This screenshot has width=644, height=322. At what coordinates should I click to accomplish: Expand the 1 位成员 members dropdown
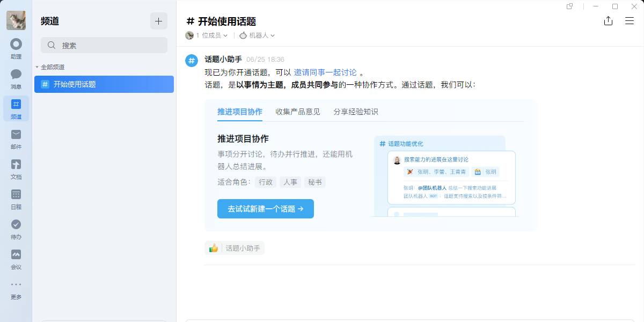tap(207, 35)
